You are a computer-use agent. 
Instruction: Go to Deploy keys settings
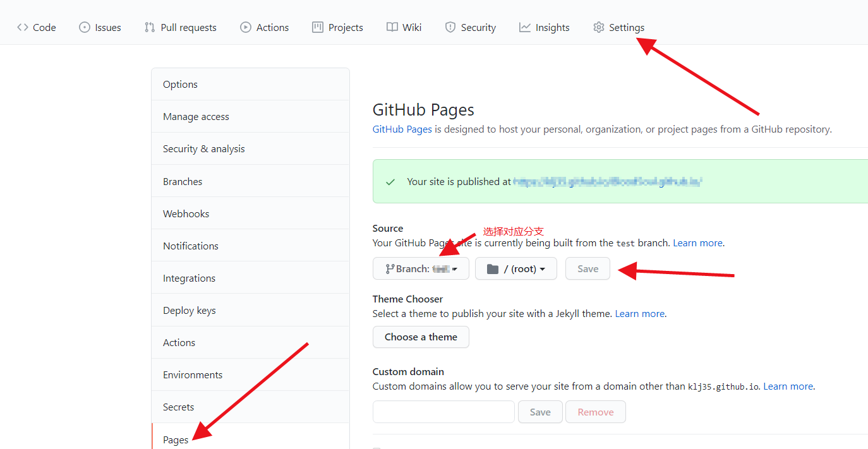coord(250,310)
